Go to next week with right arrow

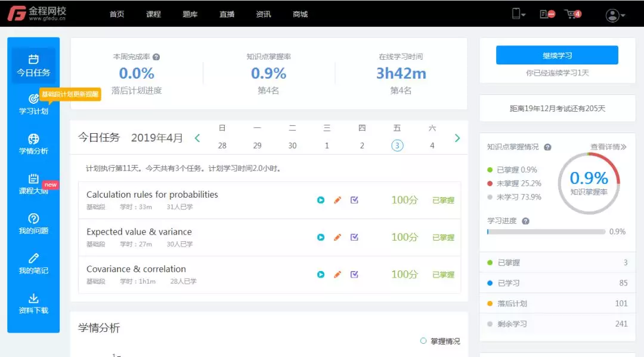point(457,138)
